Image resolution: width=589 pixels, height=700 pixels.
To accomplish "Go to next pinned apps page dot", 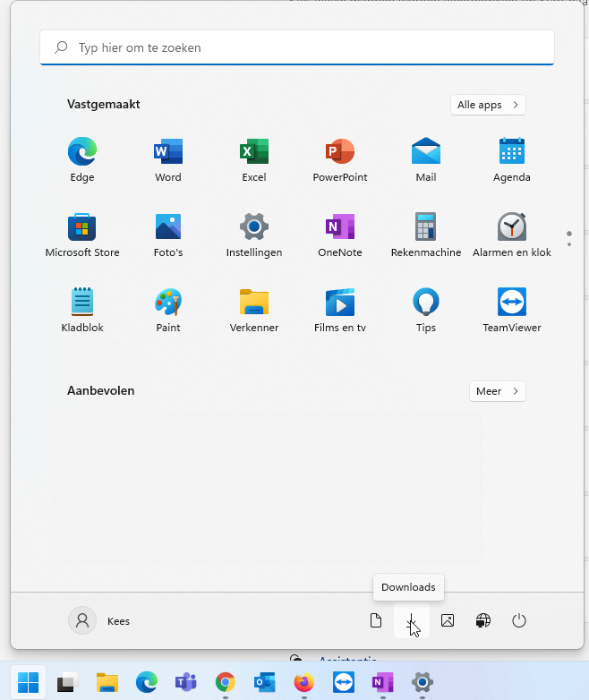I will pos(569,244).
